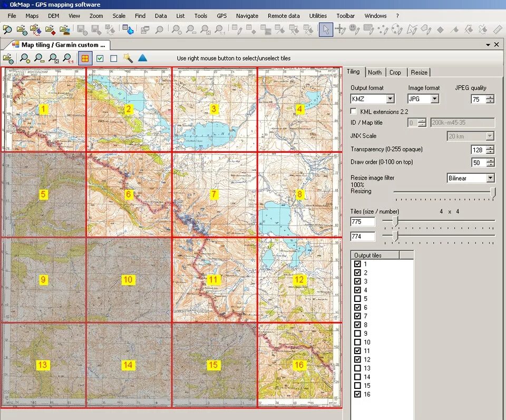Open the Output format KMZ dropdown

(391, 99)
